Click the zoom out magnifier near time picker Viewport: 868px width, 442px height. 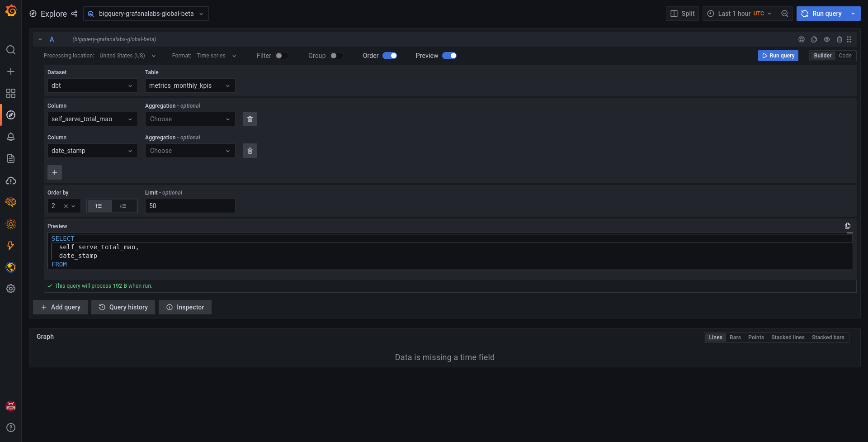(785, 14)
